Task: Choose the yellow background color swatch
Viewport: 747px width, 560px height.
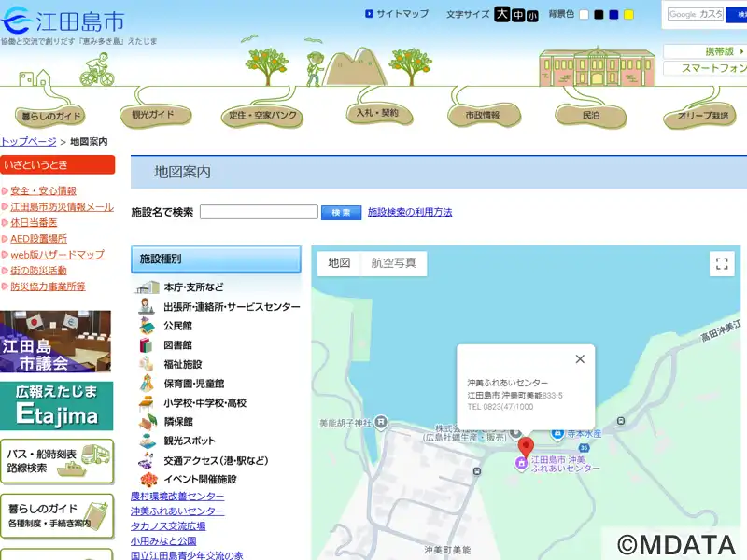Action: 628,15
